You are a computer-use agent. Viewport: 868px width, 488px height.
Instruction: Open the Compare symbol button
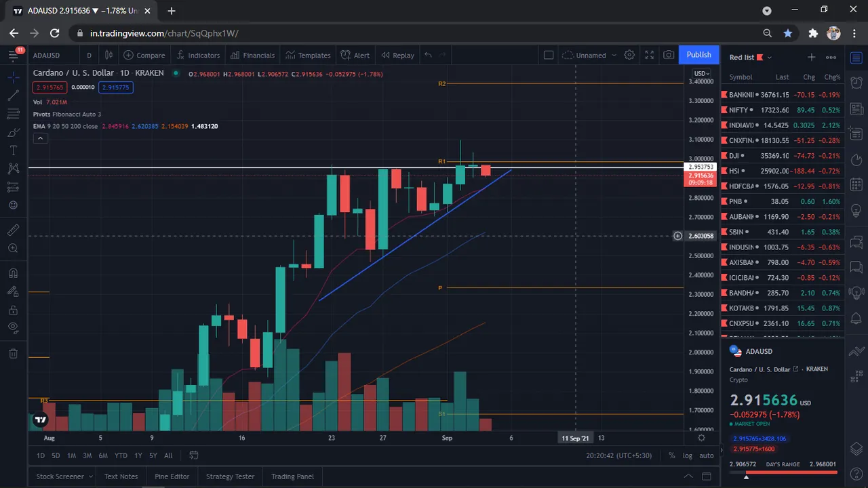pyautogui.click(x=144, y=55)
